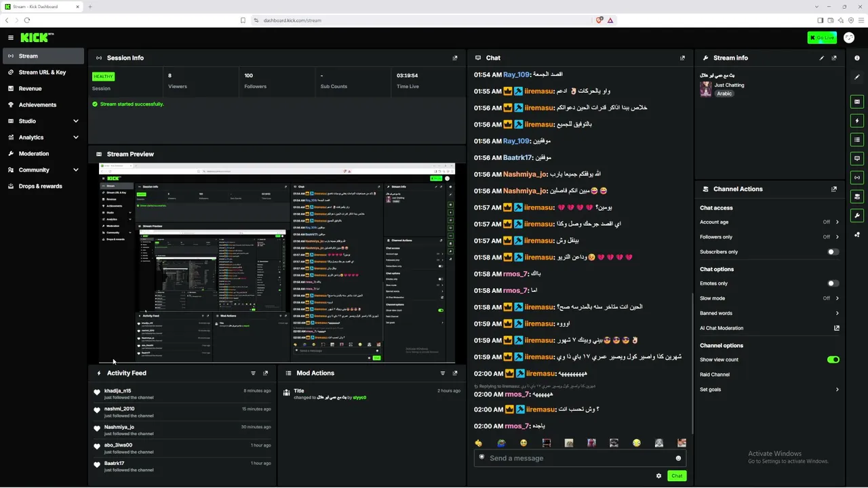
Task: Toggle the wrench widget on the right rail
Action: tap(857, 216)
